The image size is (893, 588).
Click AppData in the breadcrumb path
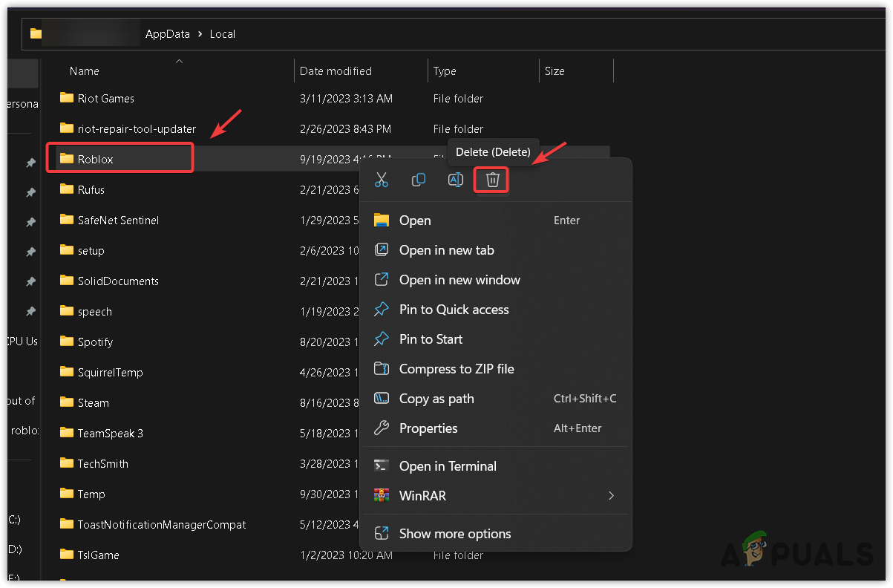point(167,34)
